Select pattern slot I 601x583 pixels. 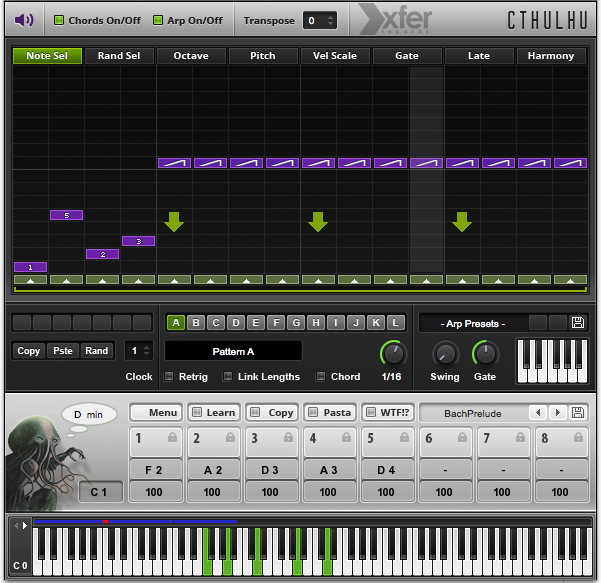tap(336, 323)
